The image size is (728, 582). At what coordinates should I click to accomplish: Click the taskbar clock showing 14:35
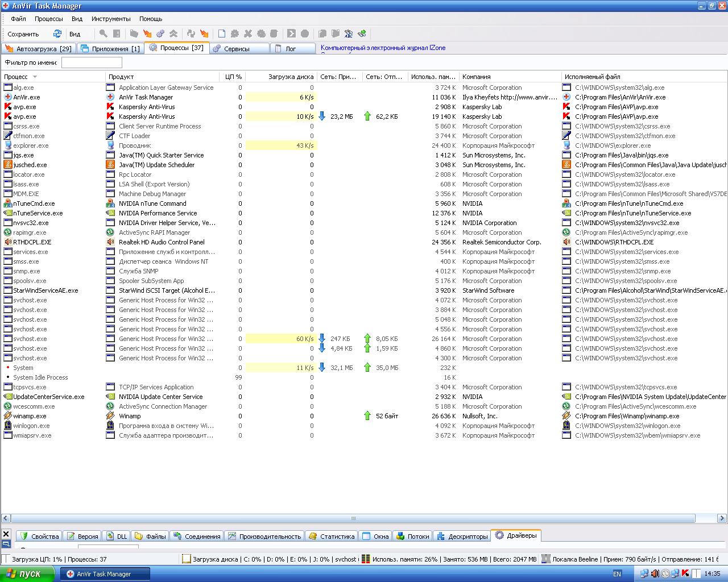point(712,574)
